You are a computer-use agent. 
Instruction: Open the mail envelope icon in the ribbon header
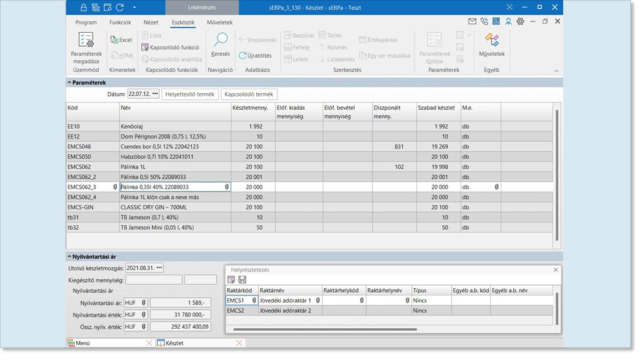(472, 22)
